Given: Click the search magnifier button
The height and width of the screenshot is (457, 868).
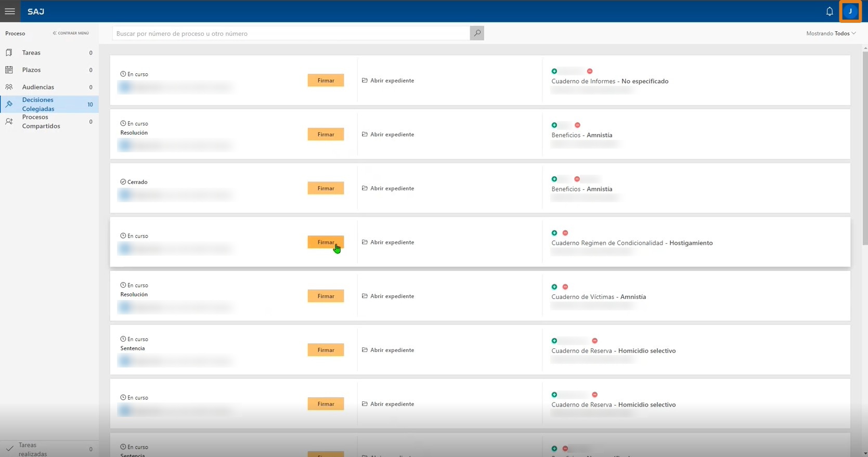Looking at the screenshot, I should (x=477, y=33).
